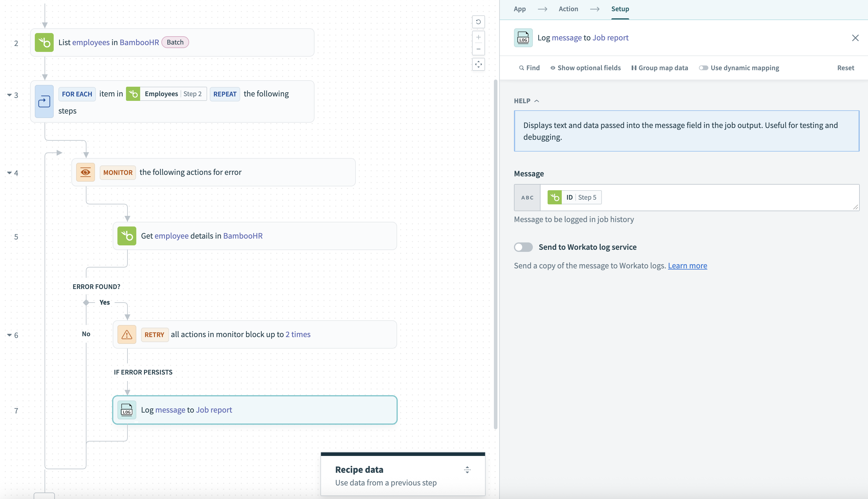Expand the Recipe data panel handle
This screenshot has width=868, height=499.
[467, 470]
